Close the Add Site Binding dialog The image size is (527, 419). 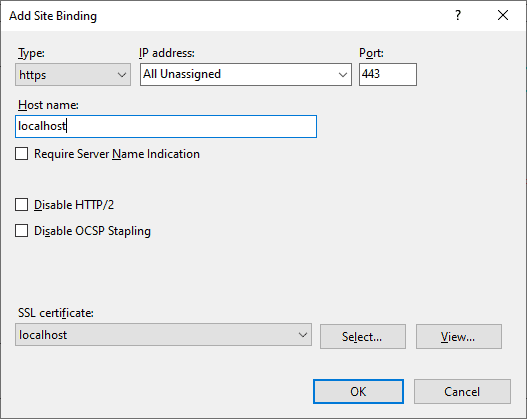(x=503, y=15)
